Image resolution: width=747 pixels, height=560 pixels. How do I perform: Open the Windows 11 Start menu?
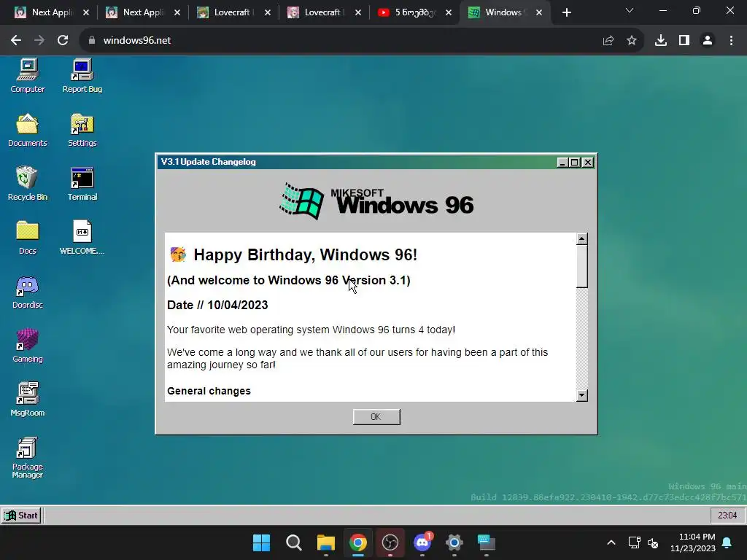pos(261,542)
